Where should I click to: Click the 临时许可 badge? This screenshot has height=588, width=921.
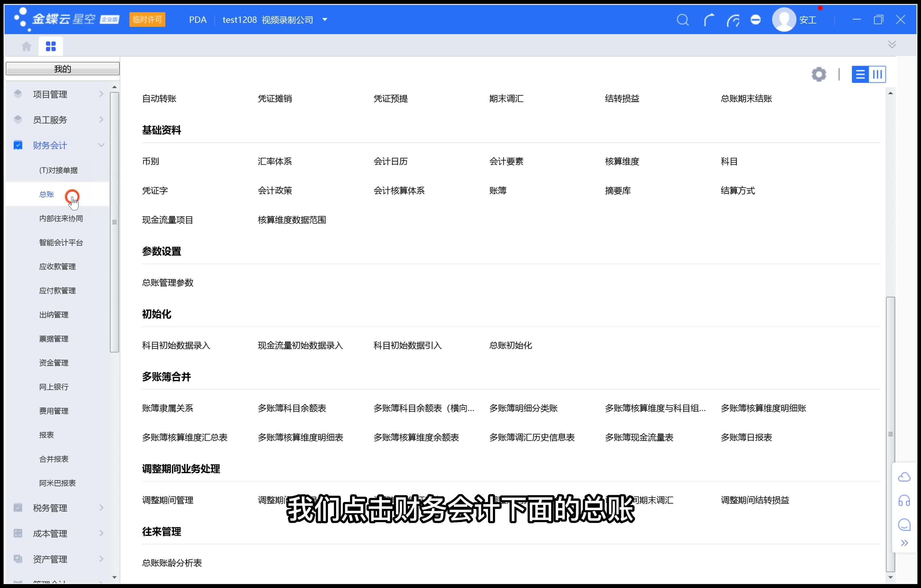click(147, 20)
